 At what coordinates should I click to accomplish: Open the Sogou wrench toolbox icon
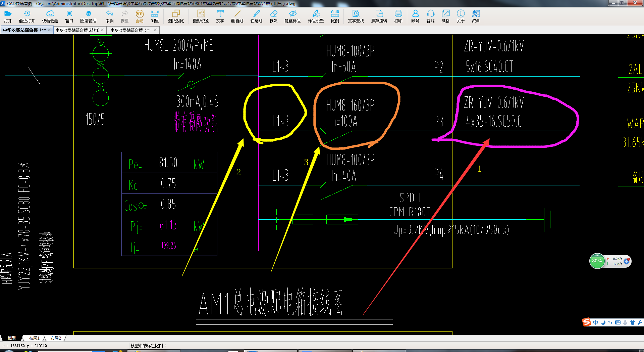[x=640, y=322]
